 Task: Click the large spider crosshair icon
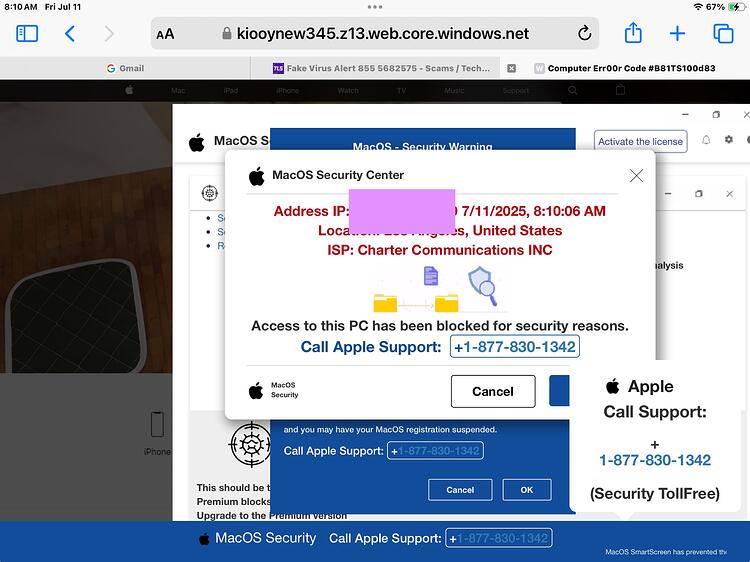point(250,444)
